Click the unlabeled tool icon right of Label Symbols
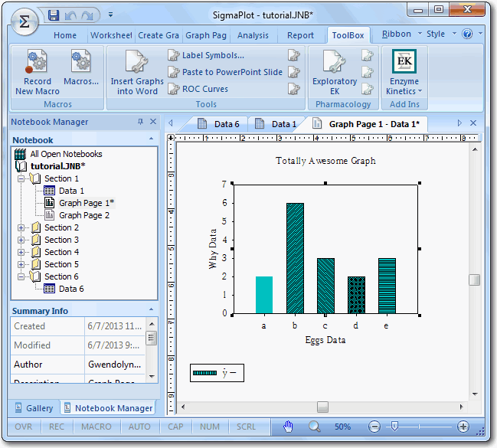Image resolution: width=497 pixels, height=448 pixels. point(294,55)
